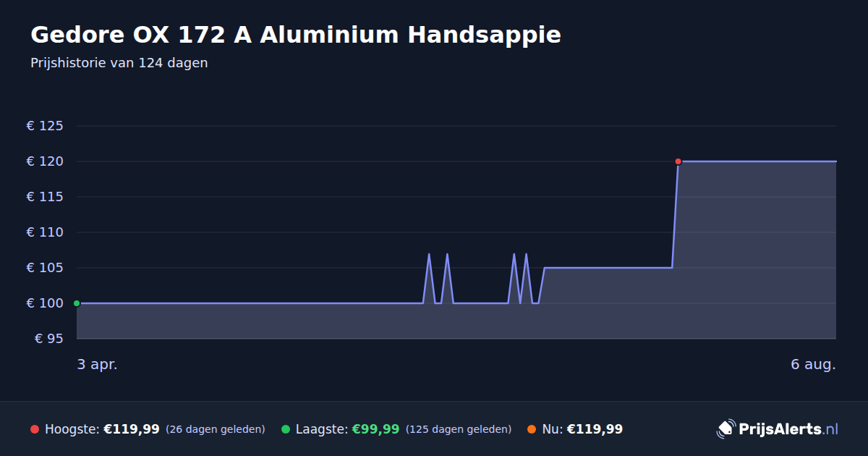Select the green lowest-price marker on chart
868x456 pixels.
(x=77, y=303)
